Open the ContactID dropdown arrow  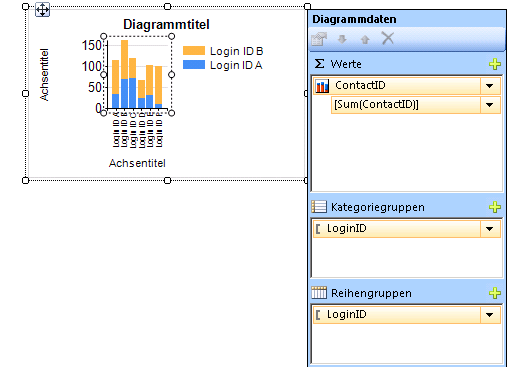pos(490,86)
